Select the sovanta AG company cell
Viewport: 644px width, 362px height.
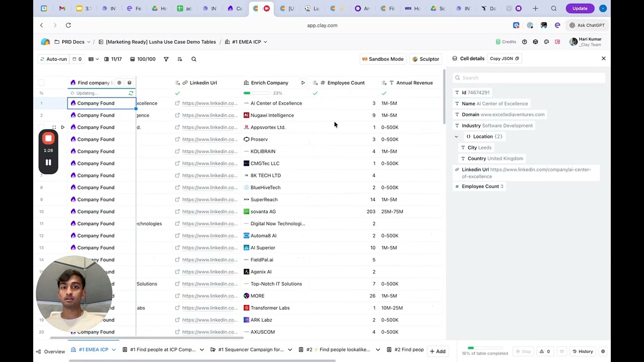tap(275, 212)
